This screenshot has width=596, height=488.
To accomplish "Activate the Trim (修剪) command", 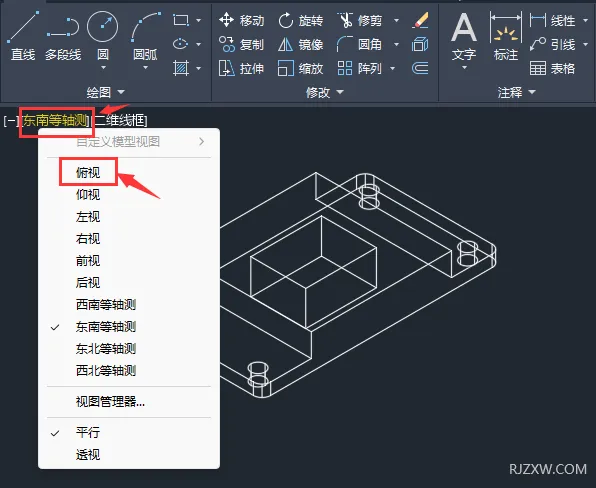I will (x=359, y=20).
